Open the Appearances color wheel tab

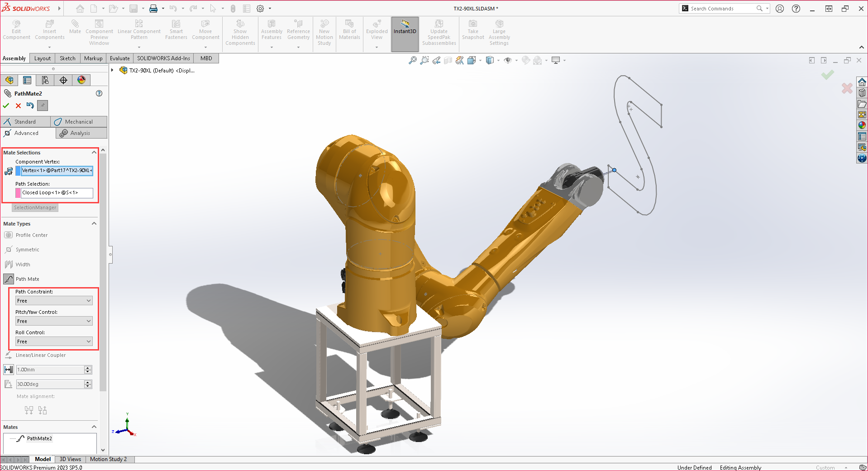click(x=81, y=80)
